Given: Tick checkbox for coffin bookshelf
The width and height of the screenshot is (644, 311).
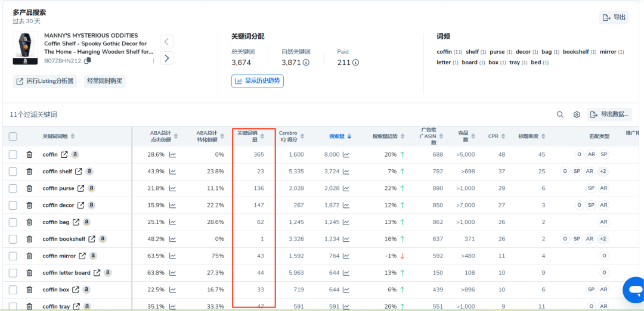Looking at the screenshot, I should pos(13,239).
